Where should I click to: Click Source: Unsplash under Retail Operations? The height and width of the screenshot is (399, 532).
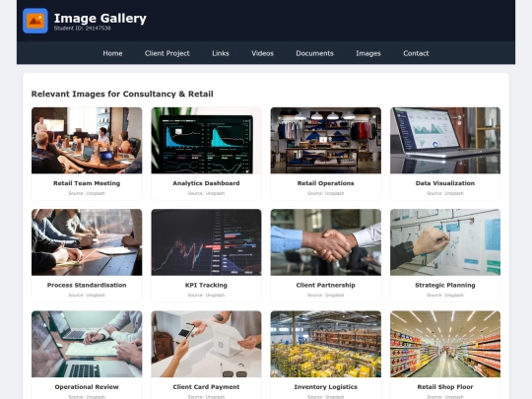tap(326, 193)
